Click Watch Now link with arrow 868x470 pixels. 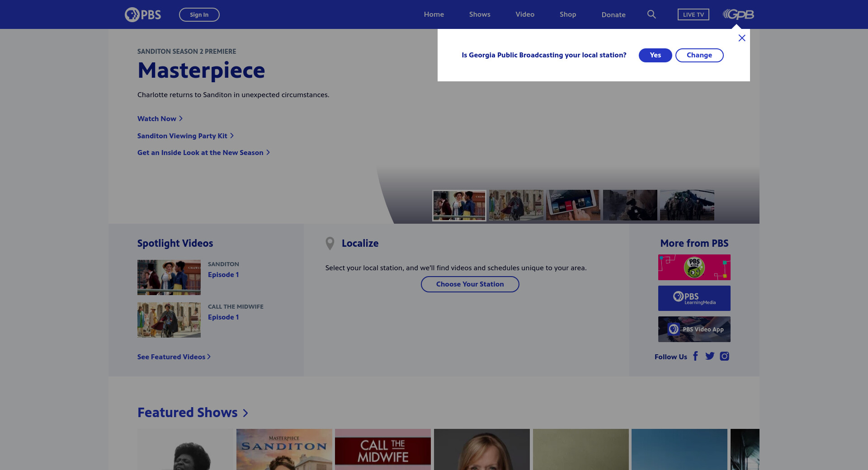tap(160, 118)
